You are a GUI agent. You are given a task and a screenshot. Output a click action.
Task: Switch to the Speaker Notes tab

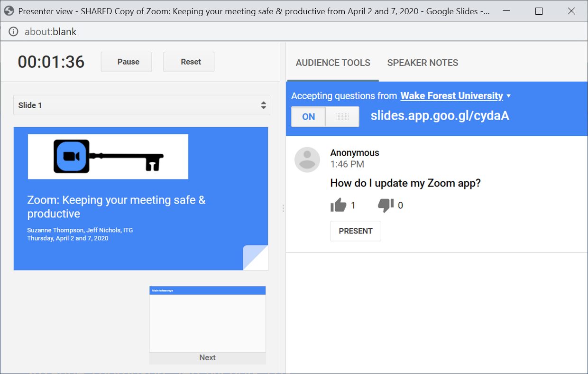pos(423,63)
